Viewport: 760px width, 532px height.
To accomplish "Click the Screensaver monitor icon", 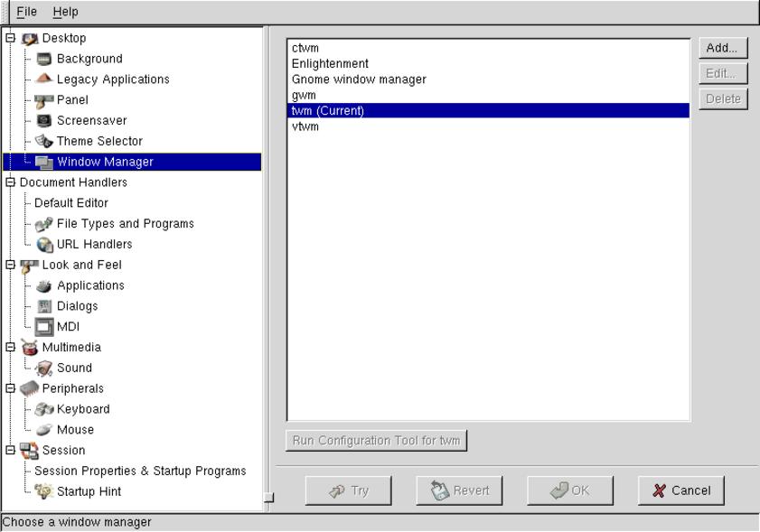I will [x=44, y=120].
